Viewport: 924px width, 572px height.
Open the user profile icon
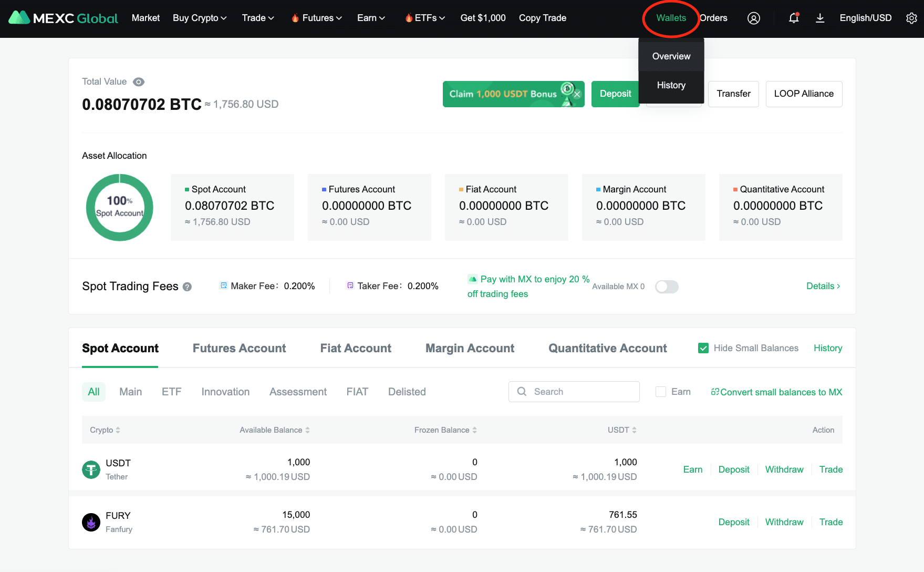[x=754, y=18]
